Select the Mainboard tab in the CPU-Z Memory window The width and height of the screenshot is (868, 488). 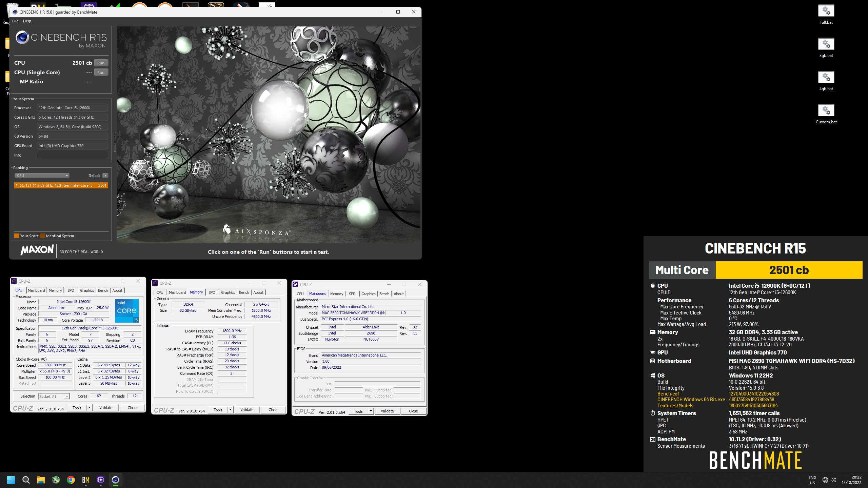(177, 292)
